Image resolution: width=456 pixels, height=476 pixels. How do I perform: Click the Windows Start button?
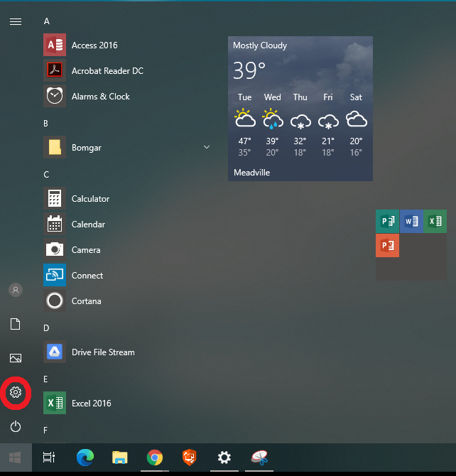point(16,458)
